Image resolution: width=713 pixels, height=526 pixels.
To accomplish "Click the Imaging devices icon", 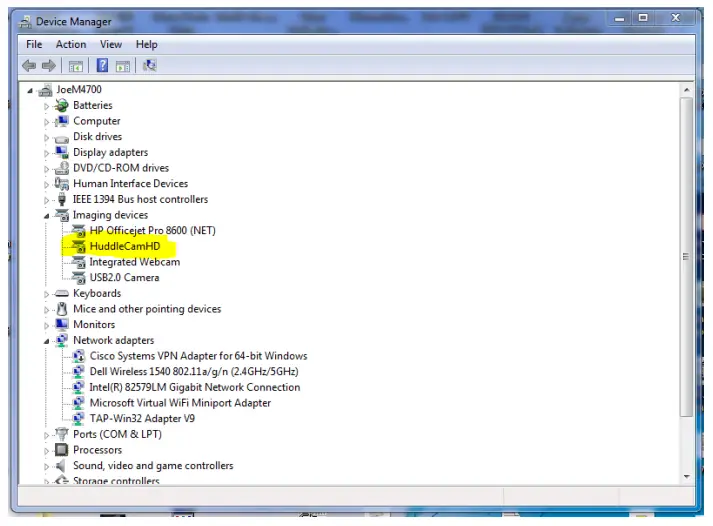I will [x=62, y=215].
